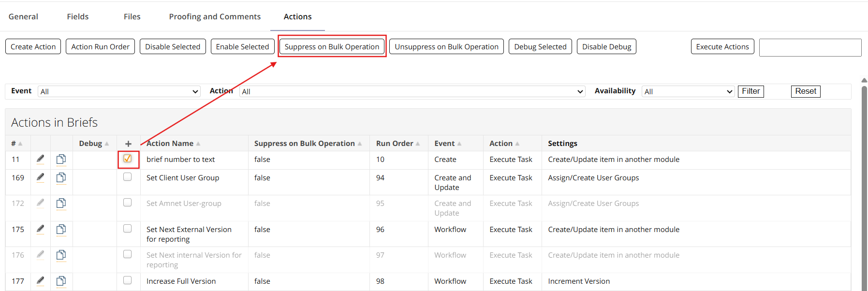The height and width of the screenshot is (291, 868).
Task: Click the vertical scrollbar thumb
Action: 864,189
